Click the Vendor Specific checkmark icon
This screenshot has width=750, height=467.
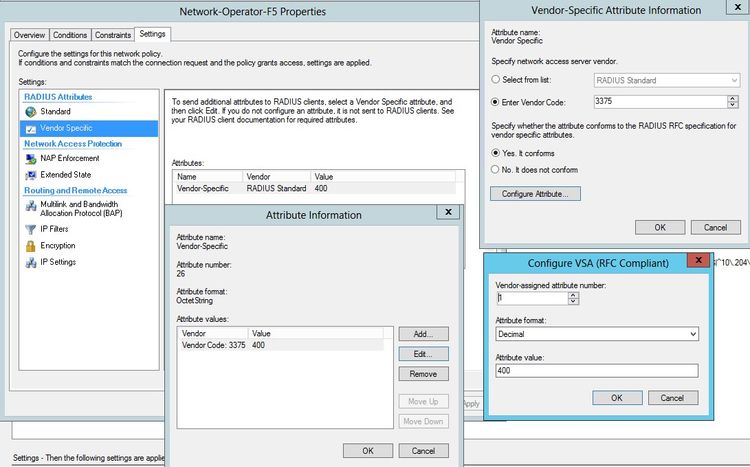pyautogui.click(x=31, y=128)
